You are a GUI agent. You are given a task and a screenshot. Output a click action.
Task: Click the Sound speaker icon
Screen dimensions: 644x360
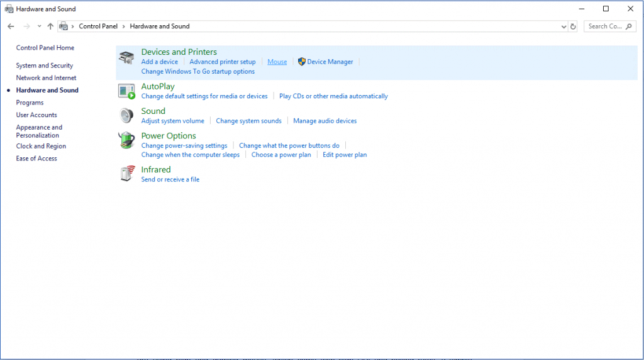126,115
